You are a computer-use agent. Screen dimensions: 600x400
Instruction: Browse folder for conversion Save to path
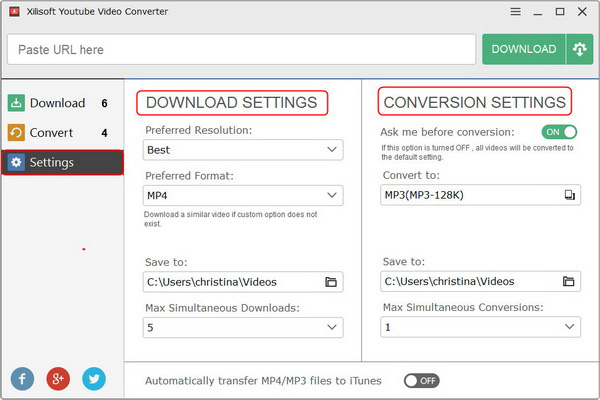pos(569,281)
